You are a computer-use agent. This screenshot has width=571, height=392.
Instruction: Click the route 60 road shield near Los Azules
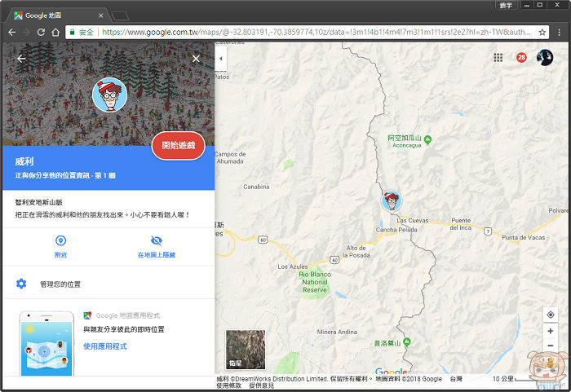pos(262,240)
